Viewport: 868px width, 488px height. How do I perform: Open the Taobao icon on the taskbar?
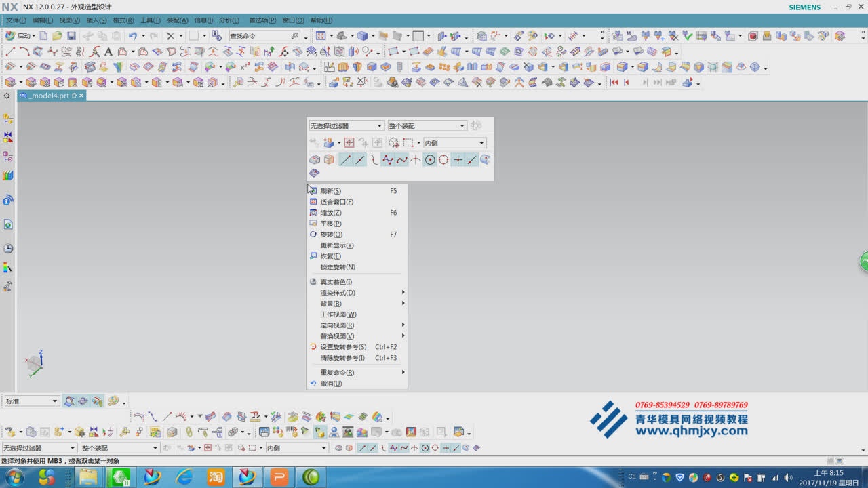[x=216, y=477]
